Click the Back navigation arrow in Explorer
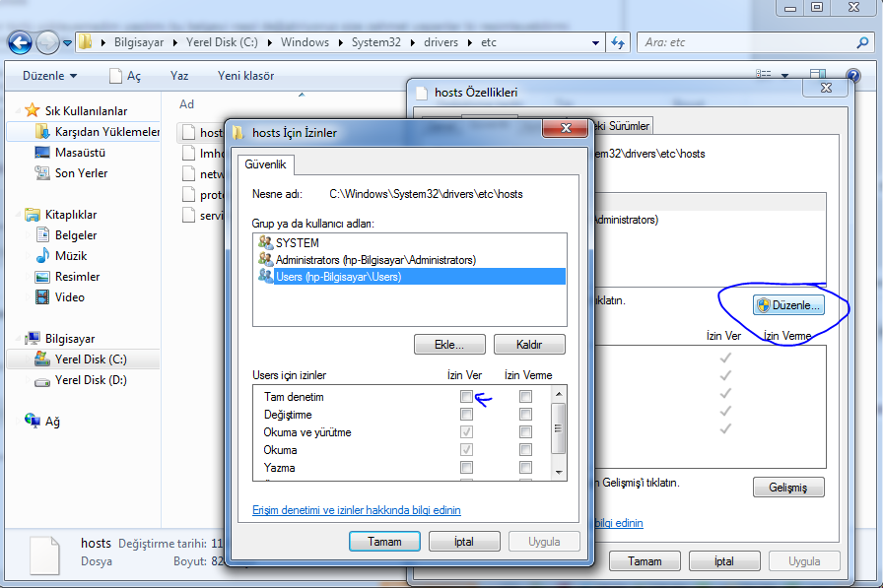This screenshot has height=588, width=883. tap(20, 42)
